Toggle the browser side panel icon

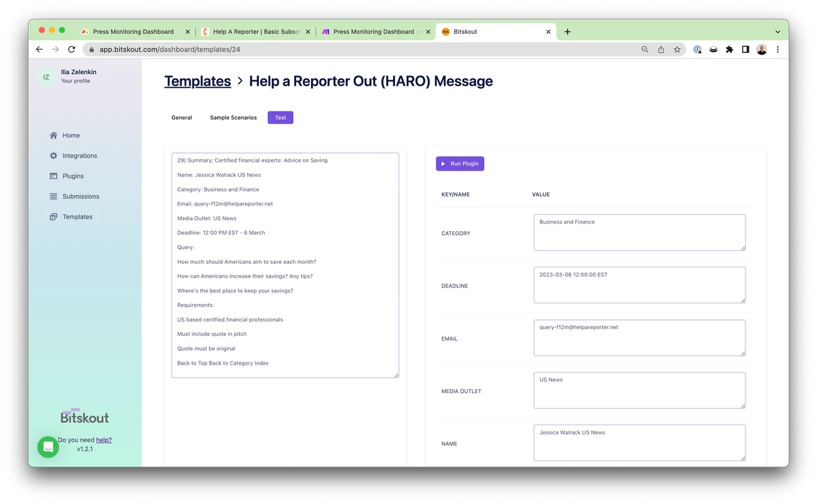[746, 50]
